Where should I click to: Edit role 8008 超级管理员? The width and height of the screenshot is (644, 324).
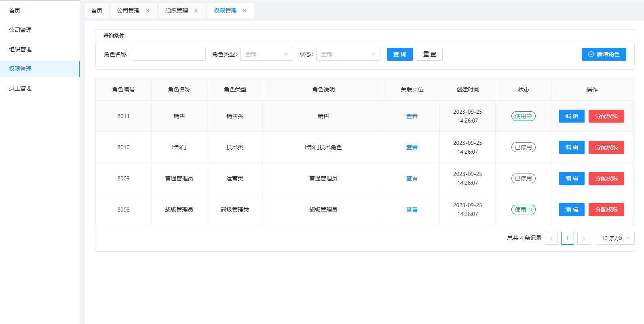pyautogui.click(x=572, y=210)
